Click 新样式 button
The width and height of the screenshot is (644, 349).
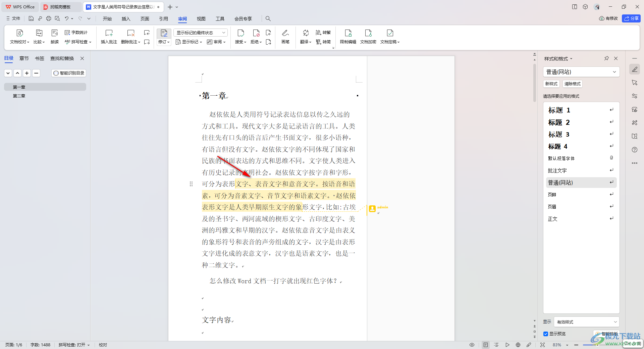pos(551,84)
